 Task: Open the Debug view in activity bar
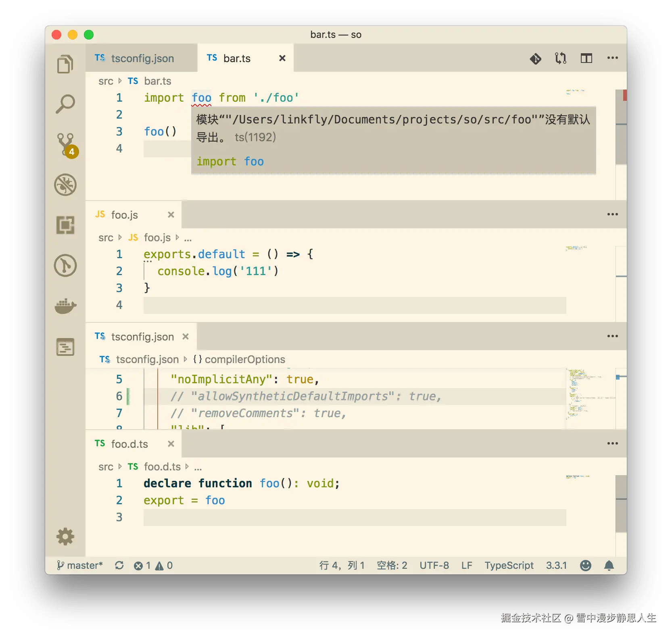[x=65, y=185]
